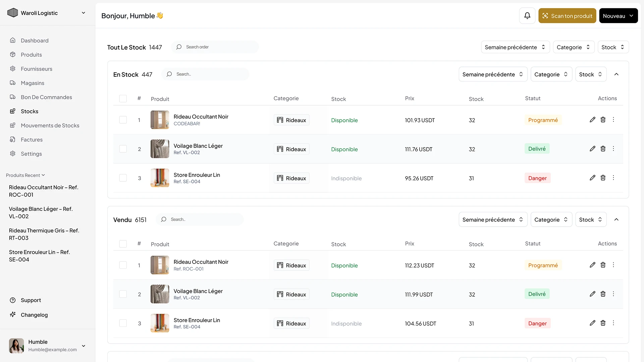Click the edit pencil for Rideau Occultant Noir
The image size is (644, 362).
point(592,120)
